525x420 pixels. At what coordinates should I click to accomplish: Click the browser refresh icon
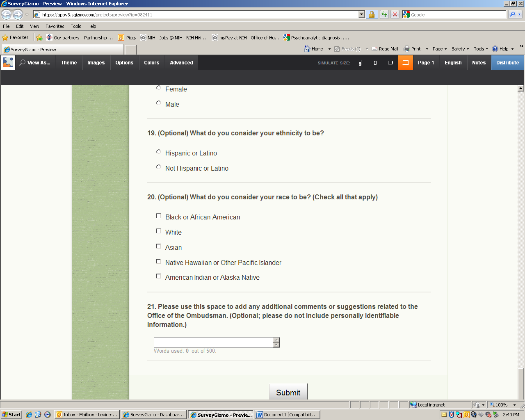click(x=384, y=14)
